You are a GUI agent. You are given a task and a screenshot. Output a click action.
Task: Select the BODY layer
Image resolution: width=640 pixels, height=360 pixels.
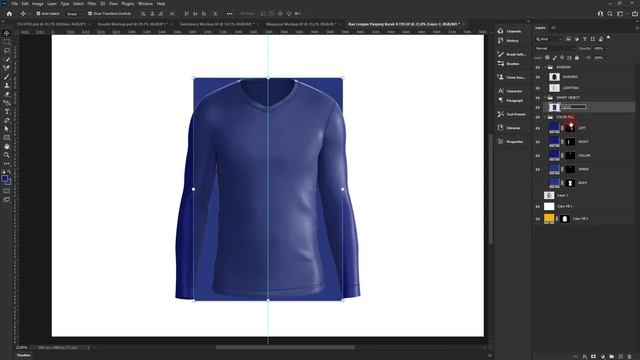[x=584, y=183]
